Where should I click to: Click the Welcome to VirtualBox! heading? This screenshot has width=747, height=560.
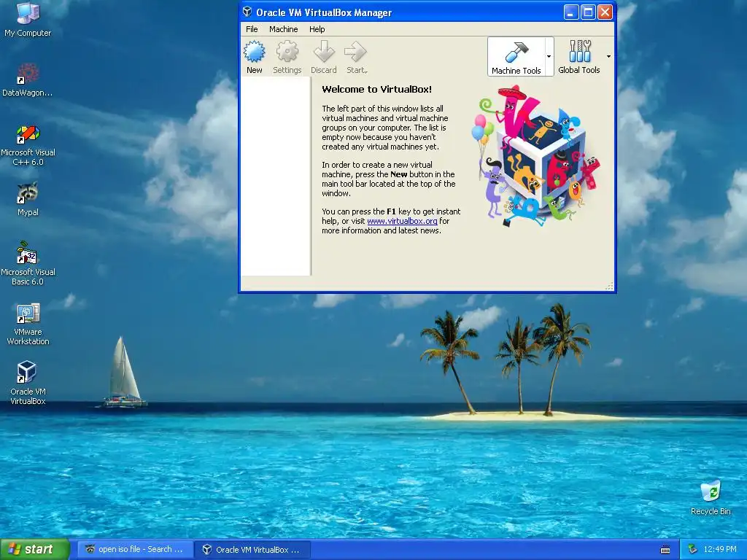click(377, 89)
